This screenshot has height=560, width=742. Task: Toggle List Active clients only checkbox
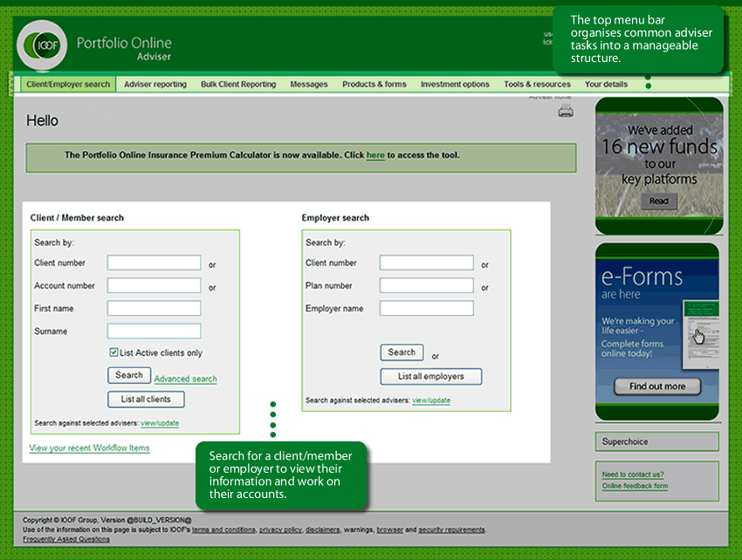pyautogui.click(x=113, y=352)
